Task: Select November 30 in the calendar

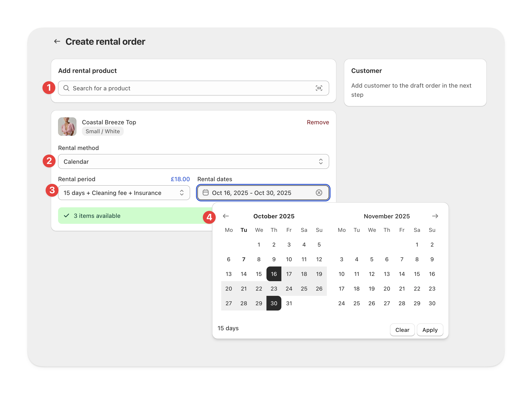Action: (x=432, y=303)
